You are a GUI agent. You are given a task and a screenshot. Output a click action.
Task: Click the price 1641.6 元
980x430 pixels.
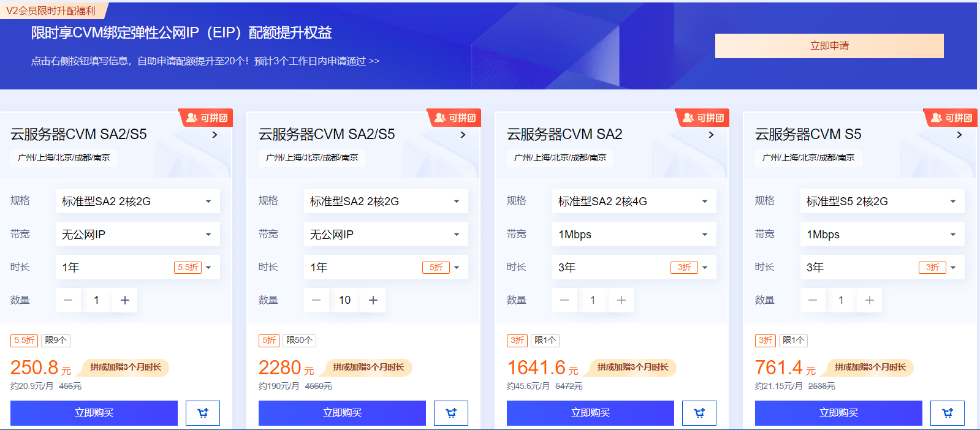pyautogui.click(x=542, y=368)
